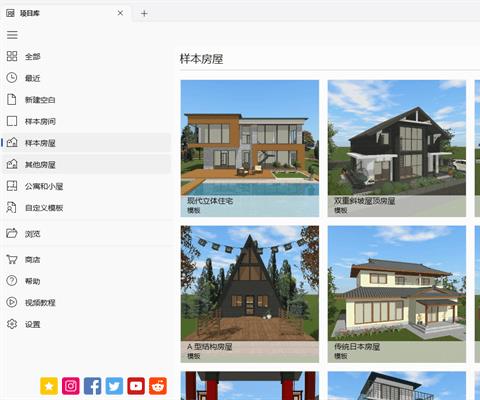Image resolution: width=480 pixels, height=400 pixels.
Task: Click the 新建空白 blank document icon
Action: point(12,99)
